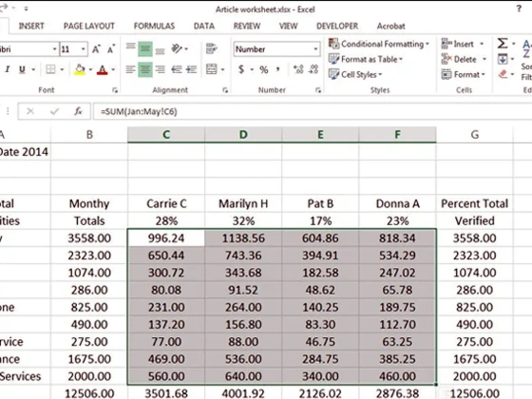This screenshot has width=532, height=399.
Task: Decrease font size with the shrink font icon
Action: (111, 49)
